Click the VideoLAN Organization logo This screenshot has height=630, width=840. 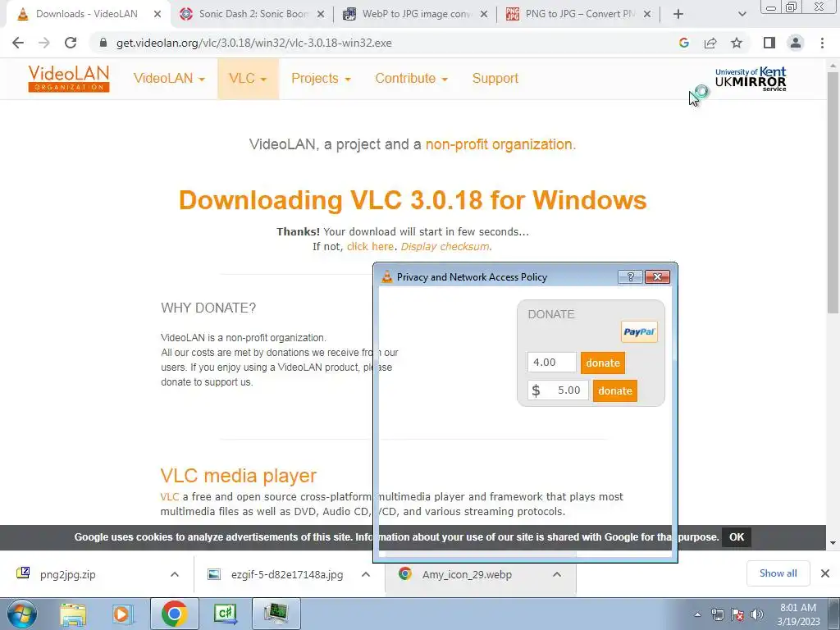[x=69, y=78]
